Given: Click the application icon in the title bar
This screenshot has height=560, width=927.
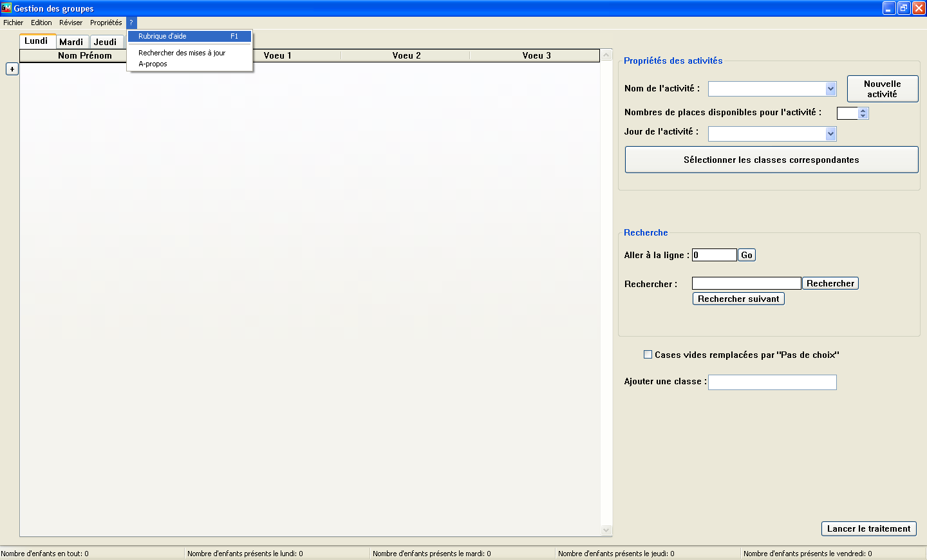Looking at the screenshot, I should 6,8.
